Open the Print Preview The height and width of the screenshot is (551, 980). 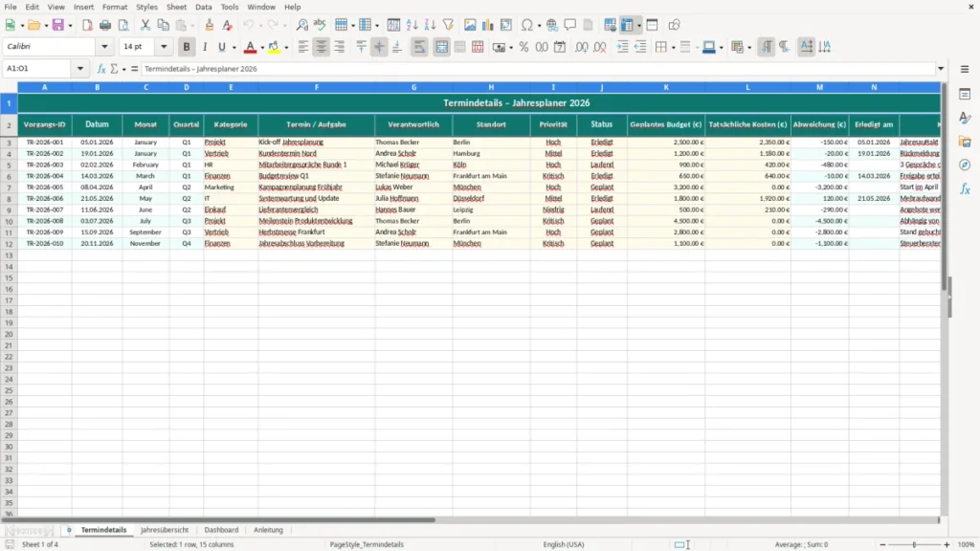click(x=123, y=25)
